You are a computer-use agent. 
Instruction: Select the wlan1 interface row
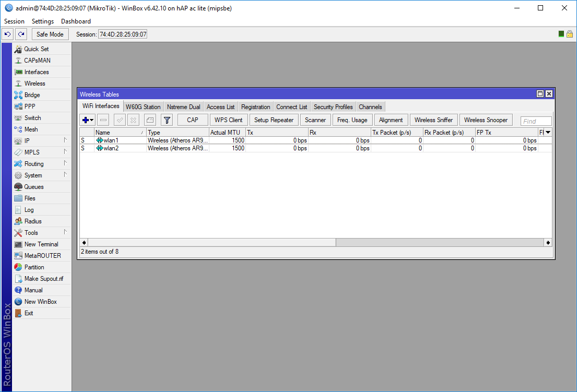[x=316, y=140]
